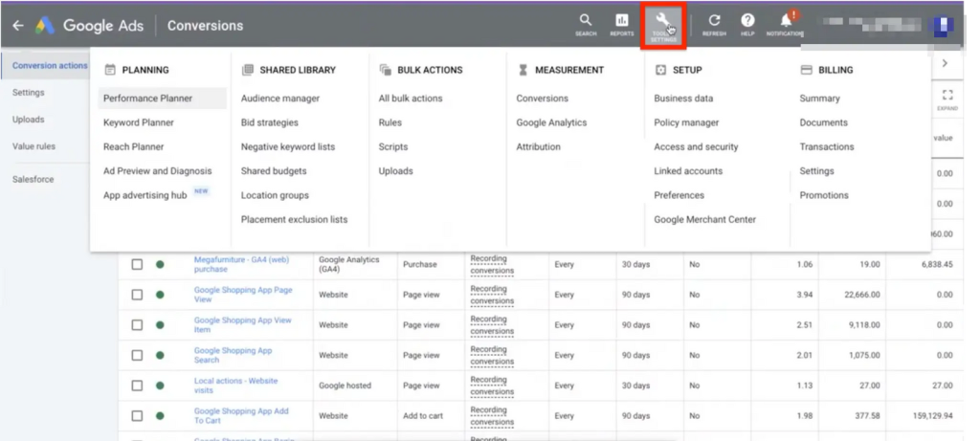Open Negative keyword lists

click(288, 146)
